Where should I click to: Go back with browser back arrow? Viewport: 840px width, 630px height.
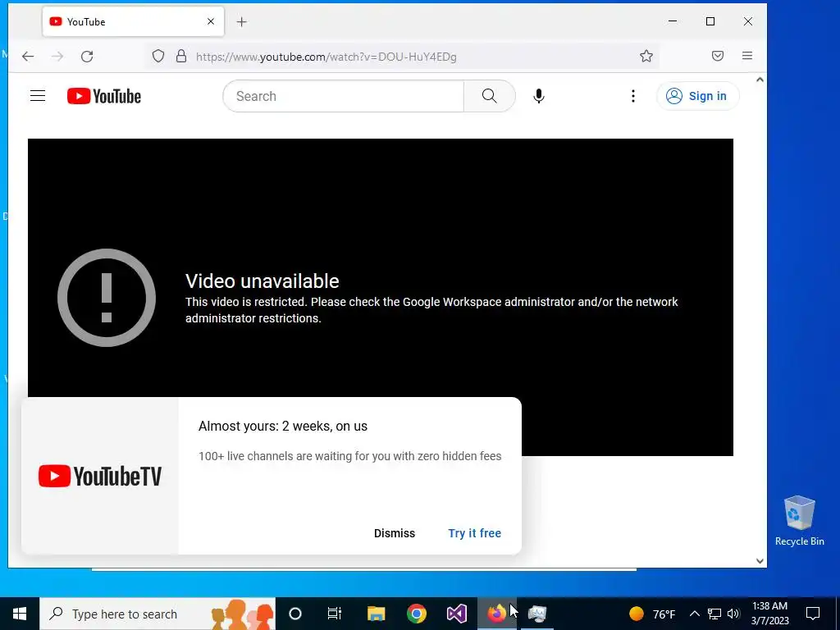[28, 57]
